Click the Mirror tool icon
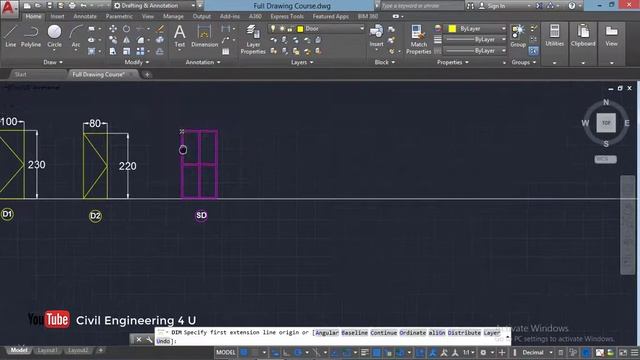The height and width of the screenshot is (360, 640). pos(127,40)
